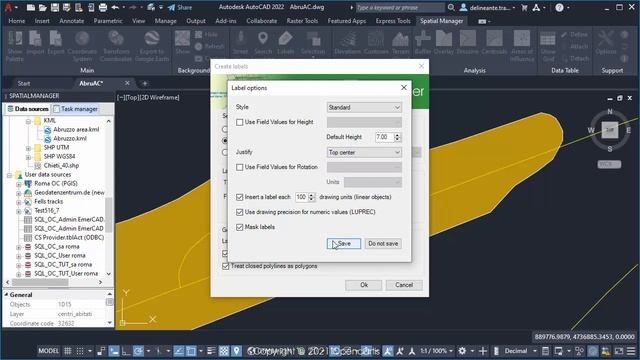This screenshot has width=640, height=360.
Task: Click the Options icon in Support panel
Action: click(x=606, y=43)
